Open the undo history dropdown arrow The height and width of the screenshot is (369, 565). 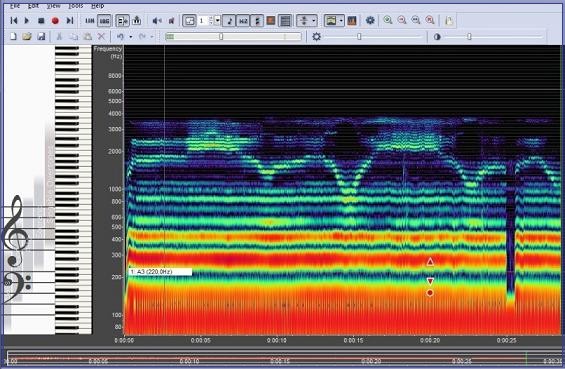point(130,37)
